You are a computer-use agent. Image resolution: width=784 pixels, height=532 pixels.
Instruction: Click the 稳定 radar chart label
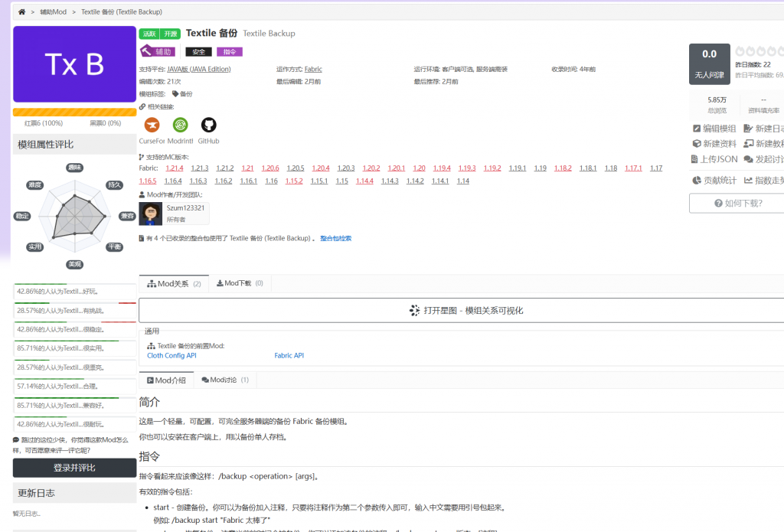pos(22,216)
